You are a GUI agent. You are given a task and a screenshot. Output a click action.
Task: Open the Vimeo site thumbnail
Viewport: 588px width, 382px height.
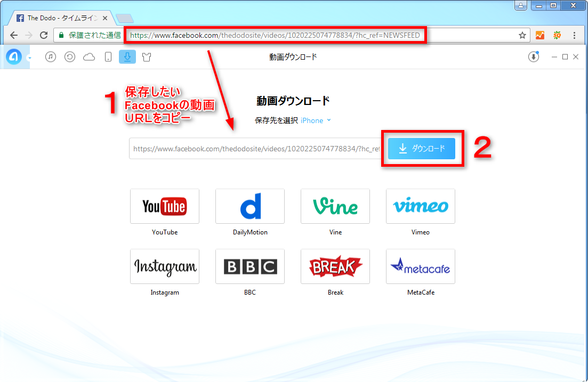[x=421, y=206]
